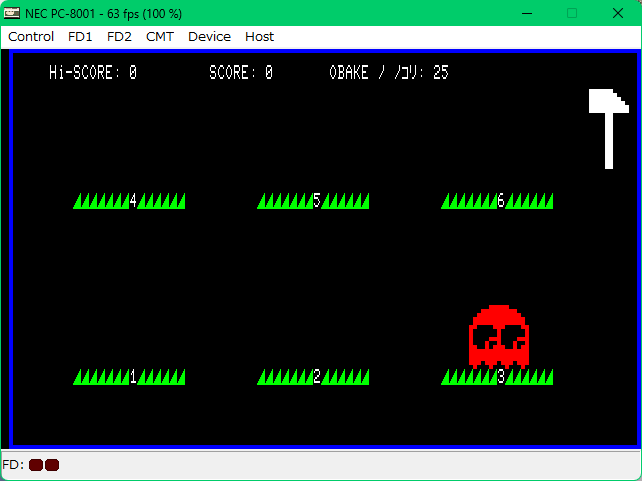Open the CMT menu
This screenshot has height=481, width=642.
coord(160,37)
